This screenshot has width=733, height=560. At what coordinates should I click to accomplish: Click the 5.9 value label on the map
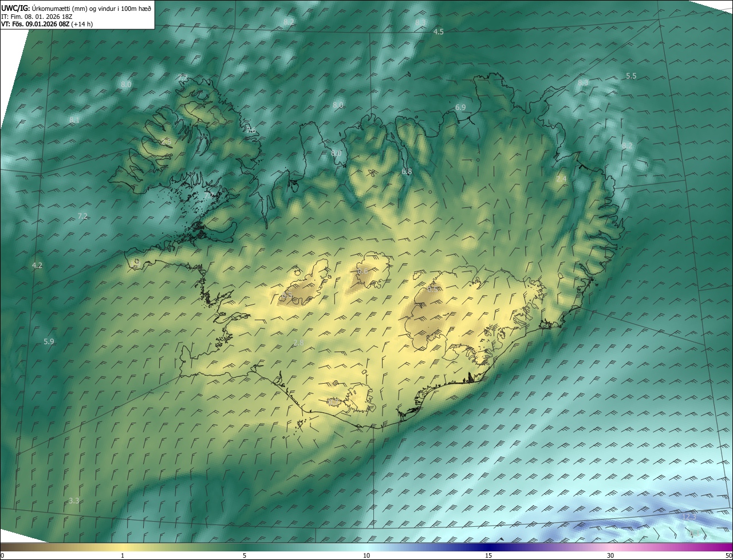[49, 342]
